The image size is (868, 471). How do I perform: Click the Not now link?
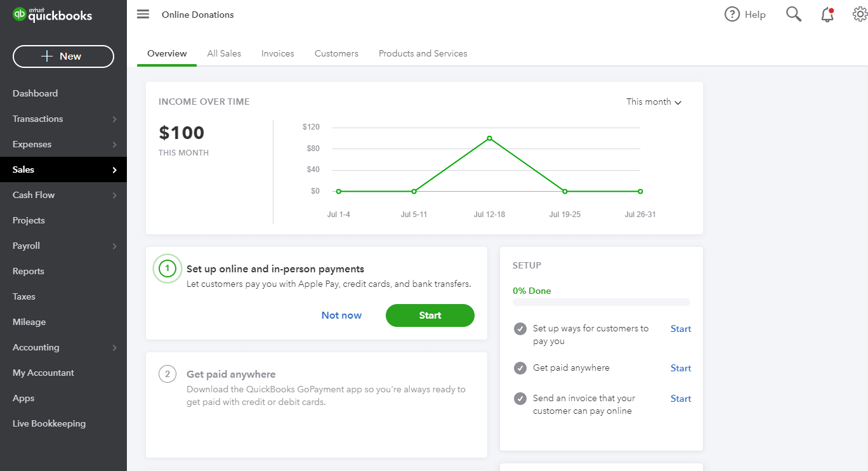coord(341,315)
